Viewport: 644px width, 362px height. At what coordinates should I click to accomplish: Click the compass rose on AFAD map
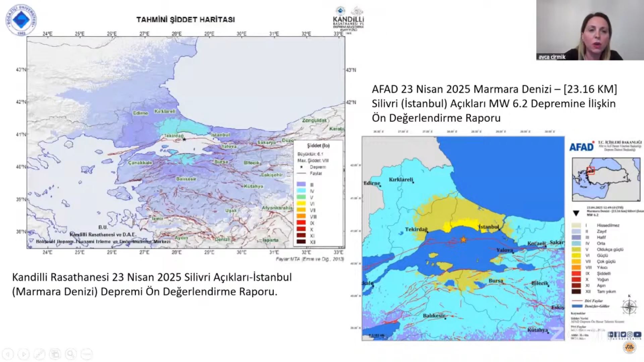629,307
